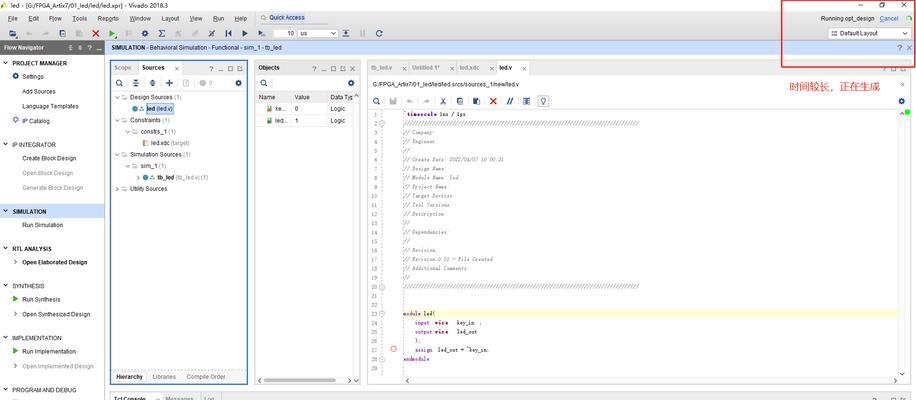Open the Tools menu
Viewport: 916px width, 400px height.
point(79,19)
